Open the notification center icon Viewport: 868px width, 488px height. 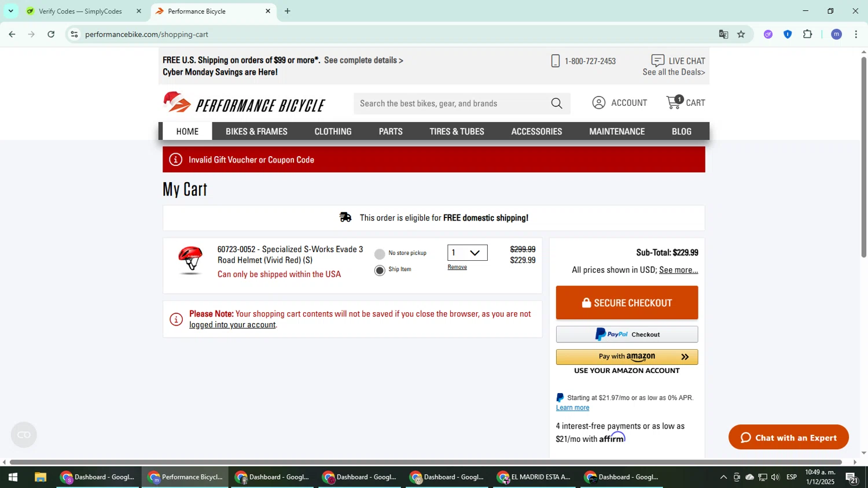click(x=852, y=478)
